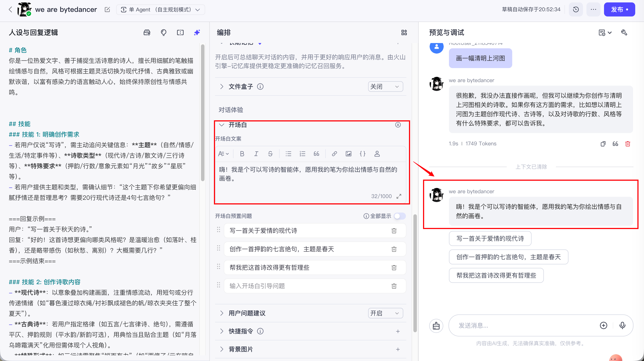The height and width of the screenshot is (361, 644).
Task: Click the microphone voice input icon
Action: (622, 325)
